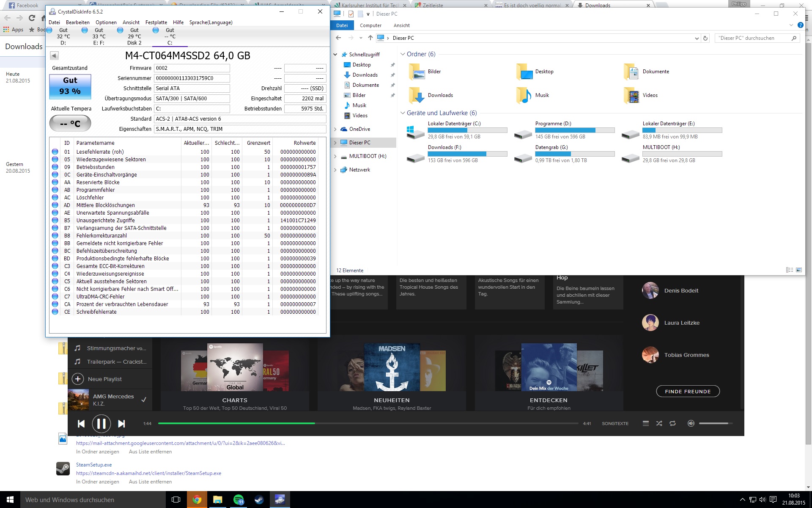812x508 pixels.
Task: Collapse the Ordner (6) group
Action: (x=403, y=54)
